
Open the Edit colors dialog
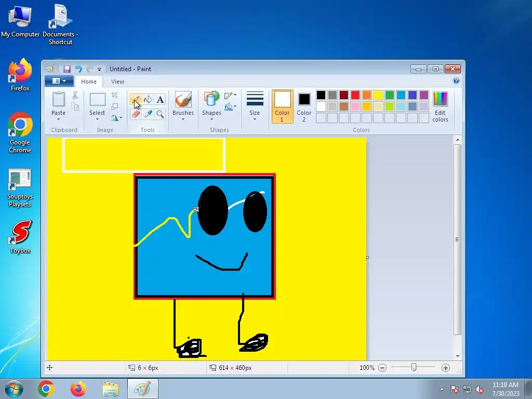440,107
